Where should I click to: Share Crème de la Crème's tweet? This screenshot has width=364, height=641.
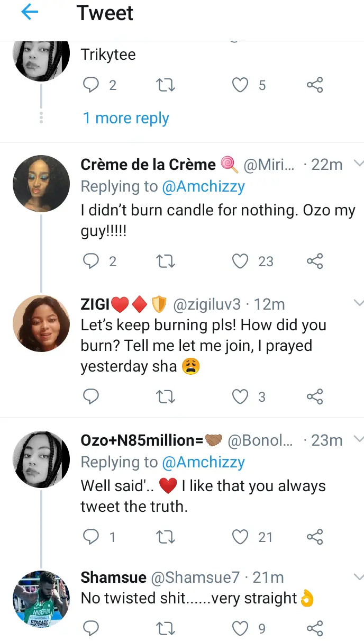[315, 261]
